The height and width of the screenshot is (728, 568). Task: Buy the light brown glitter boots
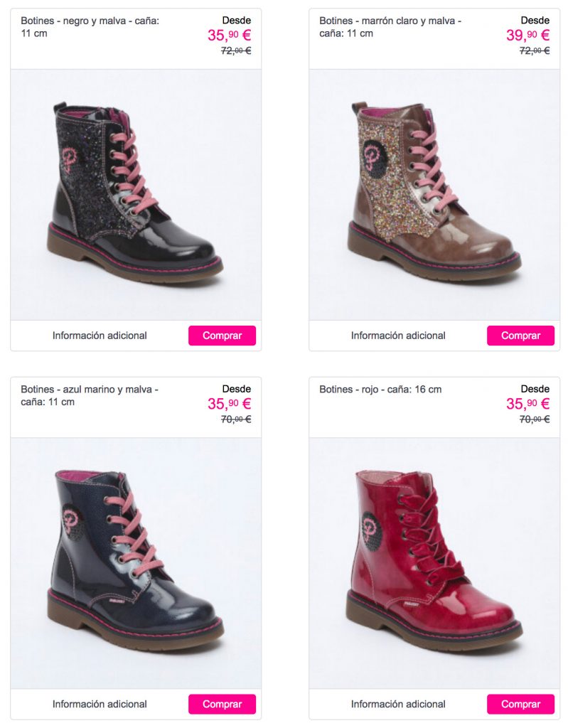[520, 336]
